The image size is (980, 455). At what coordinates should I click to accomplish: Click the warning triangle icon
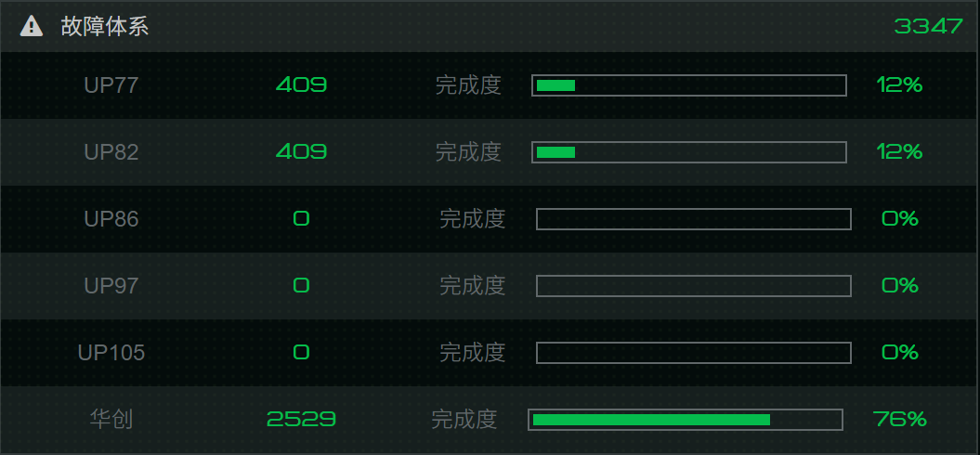32,26
